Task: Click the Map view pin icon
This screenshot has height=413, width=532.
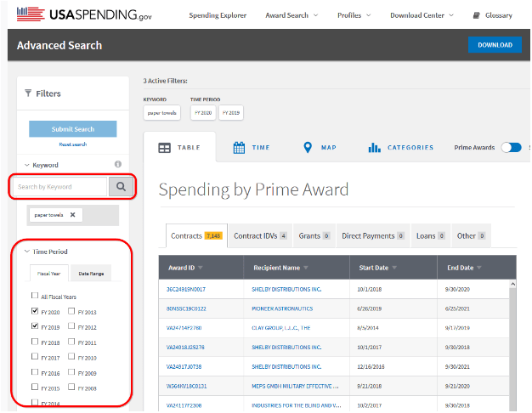Action: [x=308, y=147]
